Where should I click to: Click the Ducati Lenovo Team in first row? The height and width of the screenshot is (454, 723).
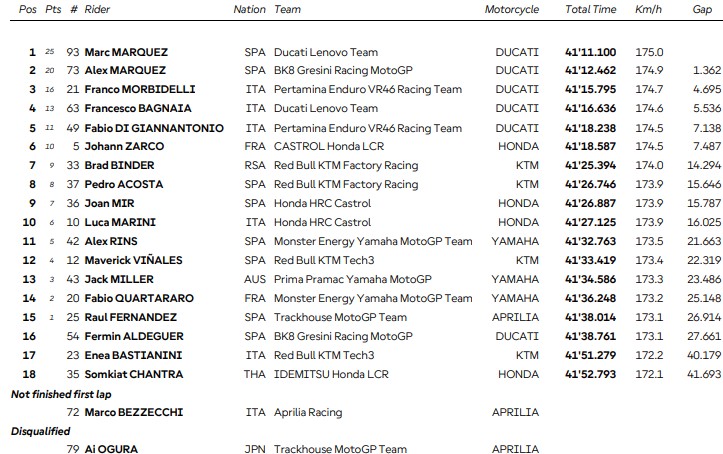point(325,52)
